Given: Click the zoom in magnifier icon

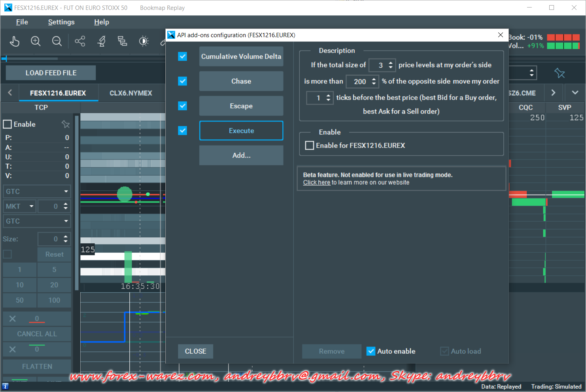Looking at the screenshot, I should (36, 41).
